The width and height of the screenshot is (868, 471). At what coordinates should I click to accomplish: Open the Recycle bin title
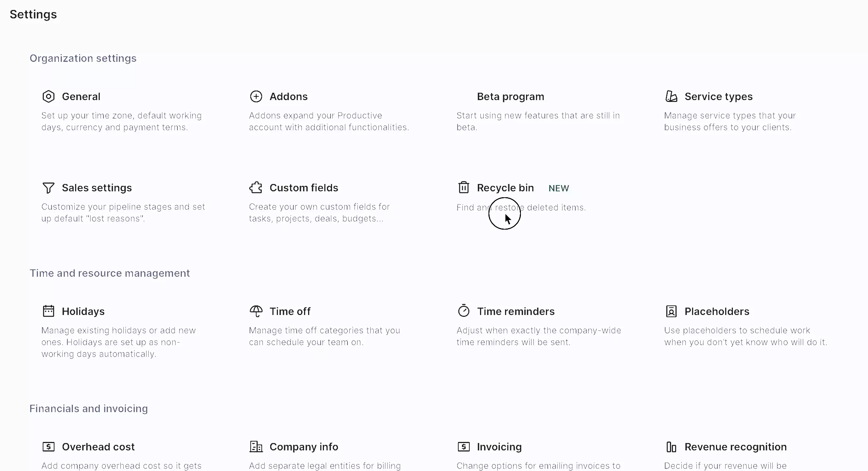click(x=505, y=188)
